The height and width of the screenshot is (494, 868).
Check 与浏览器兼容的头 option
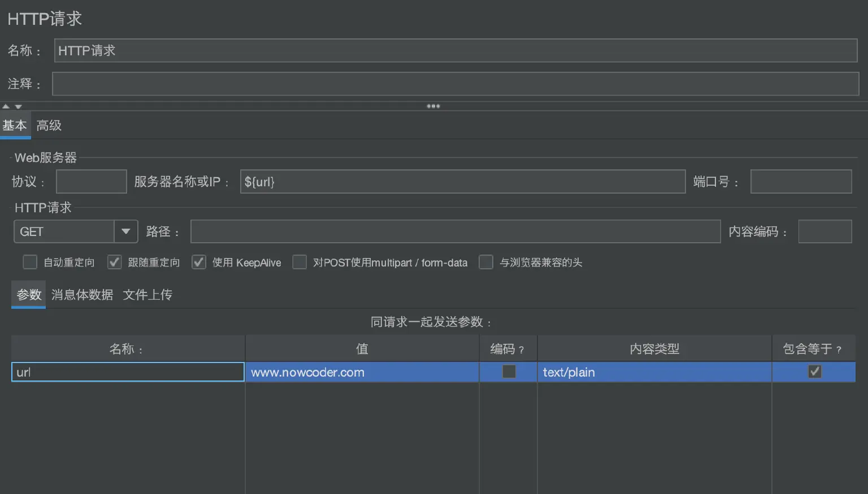[x=486, y=262]
